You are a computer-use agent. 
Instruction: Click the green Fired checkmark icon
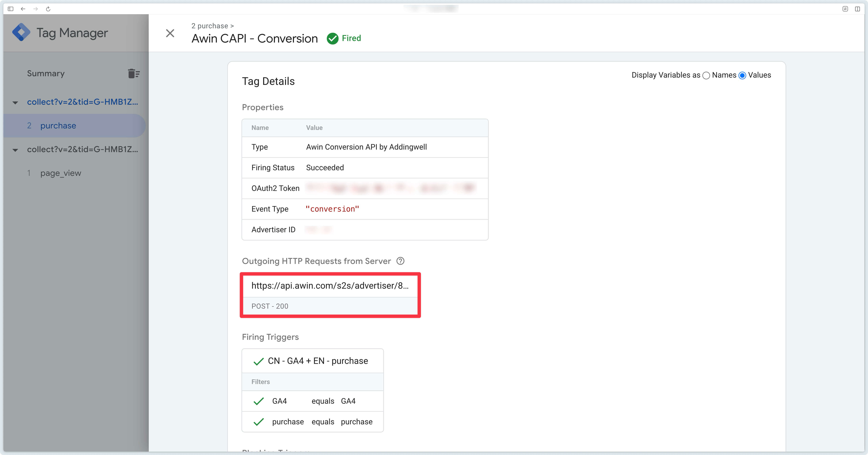click(x=333, y=38)
